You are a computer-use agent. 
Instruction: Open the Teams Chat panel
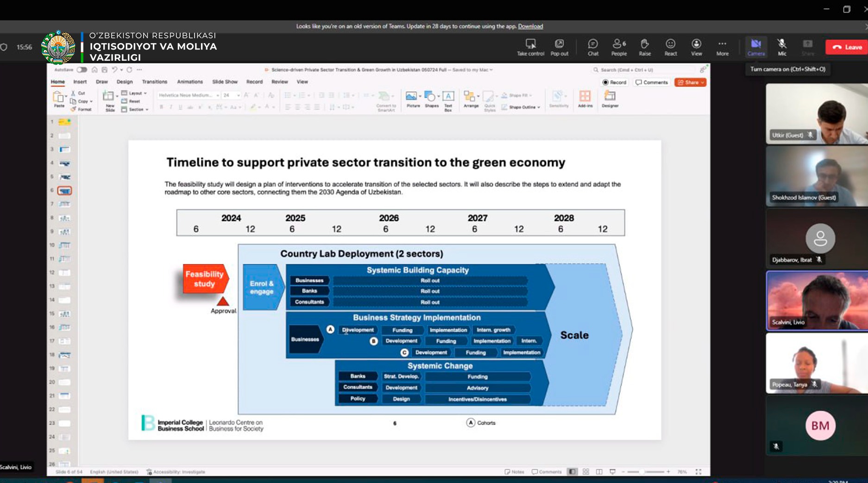[592, 47]
